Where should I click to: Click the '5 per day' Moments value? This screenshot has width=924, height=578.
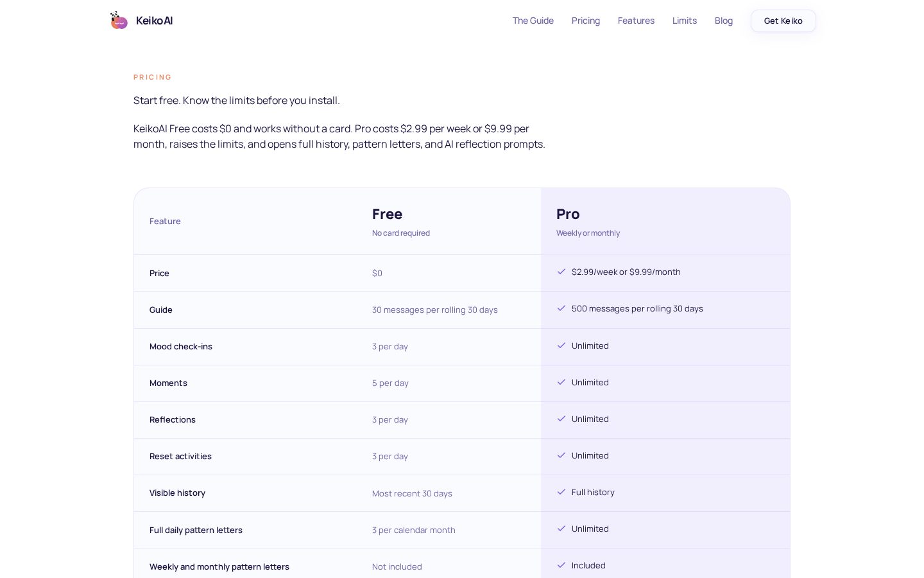point(390,383)
